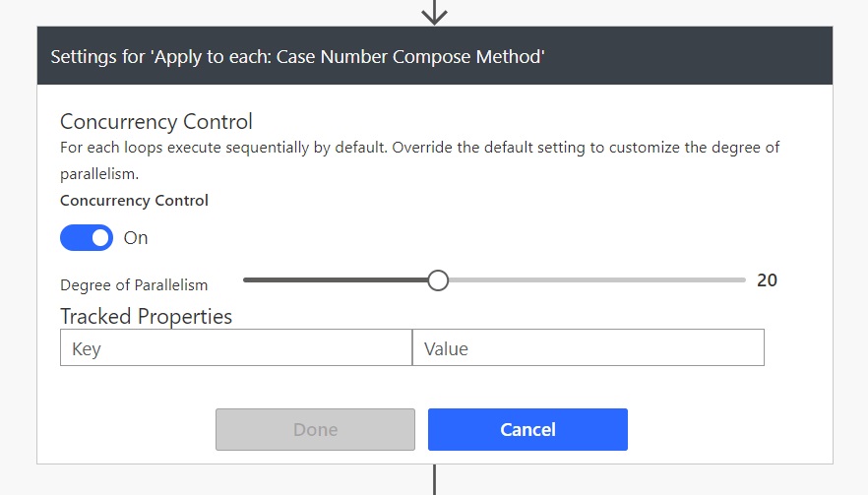Image resolution: width=868 pixels, height=495 pixels.
Task: Click the large 'Concurrency Control' section heading
Action: 156,122
